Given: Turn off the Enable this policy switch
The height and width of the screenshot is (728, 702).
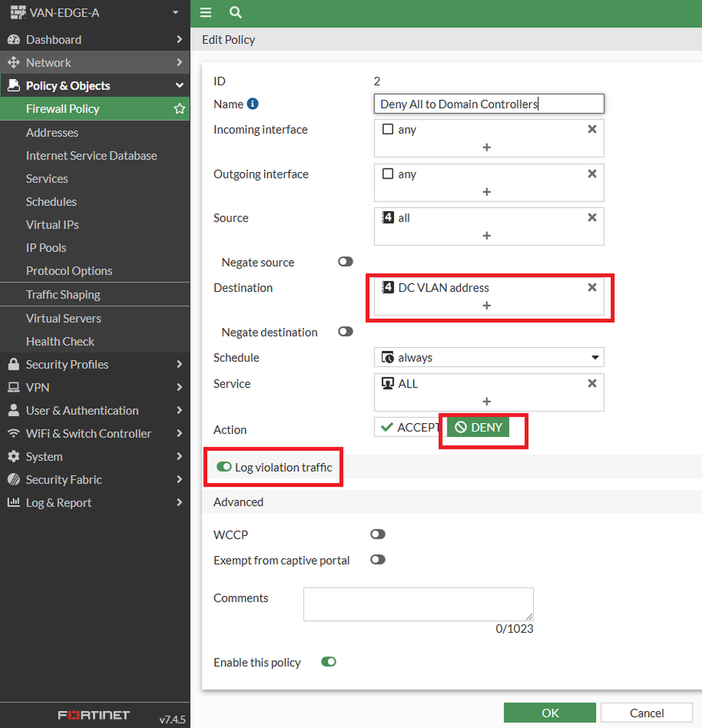Looking at the screenshot, I should click(x=328, y=662).
